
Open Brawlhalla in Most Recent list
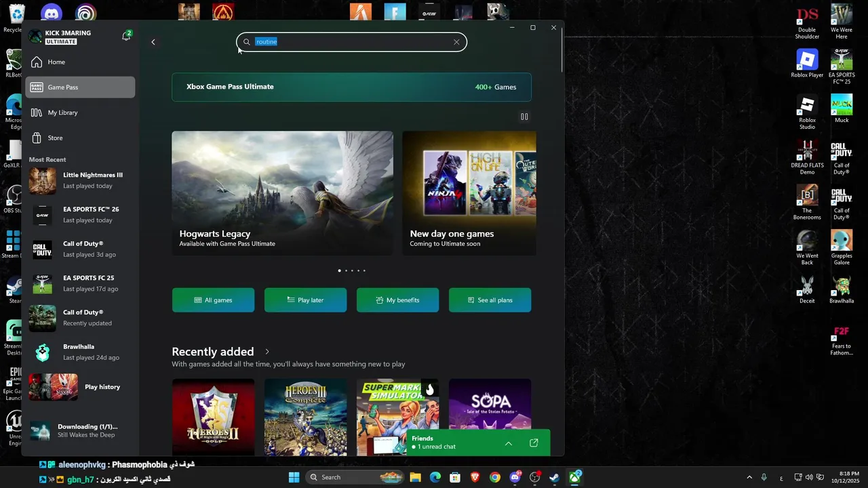click(x=80, y=352)
